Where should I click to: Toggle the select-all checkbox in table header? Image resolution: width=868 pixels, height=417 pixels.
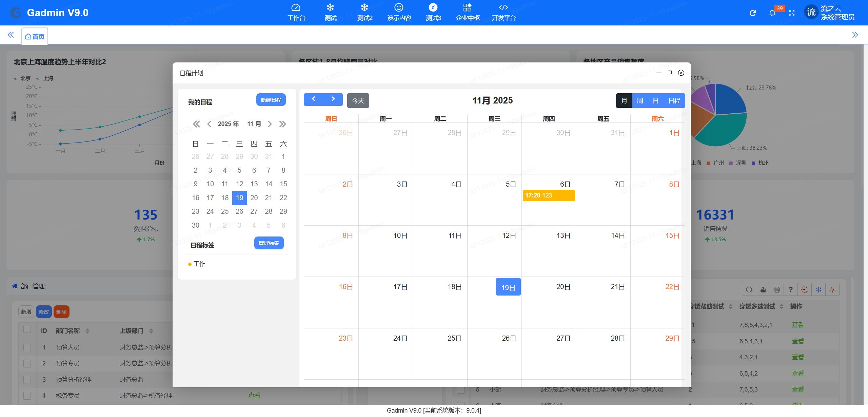[27, 329]
